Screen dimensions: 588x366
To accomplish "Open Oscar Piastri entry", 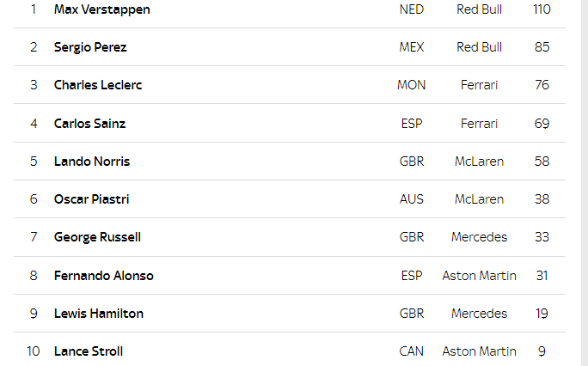I will click(x=91, y=199).
